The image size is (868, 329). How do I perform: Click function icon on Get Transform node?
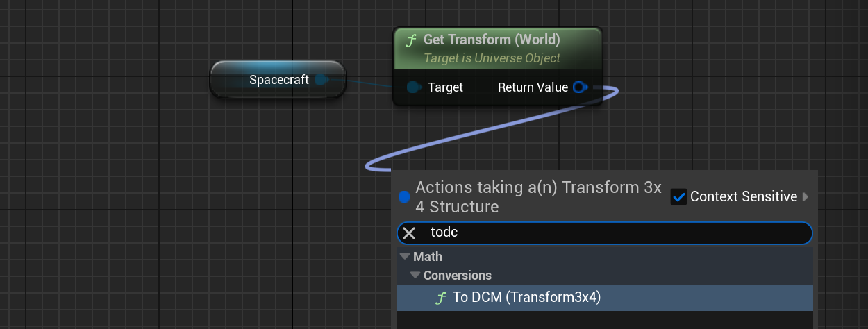pyautogui.click(x=411, y=40)
